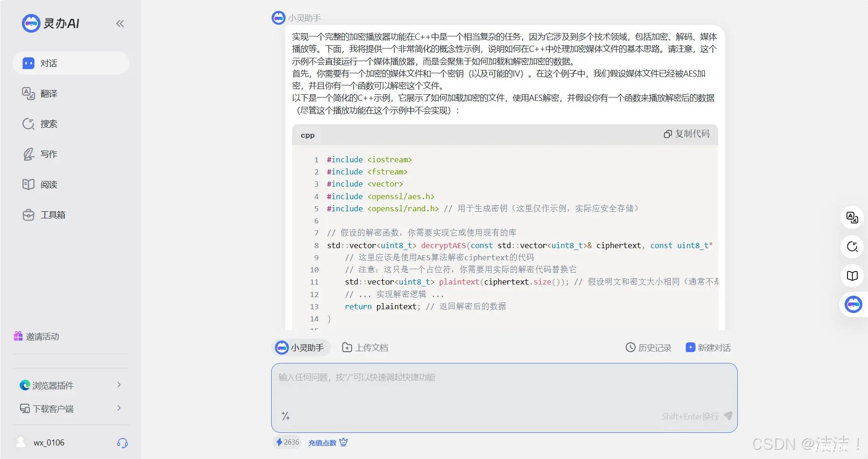Expand 浏览器插件 browser plugin entry
Screen dimensions: 868x459
pyautogui.click(x=71, y=385)
